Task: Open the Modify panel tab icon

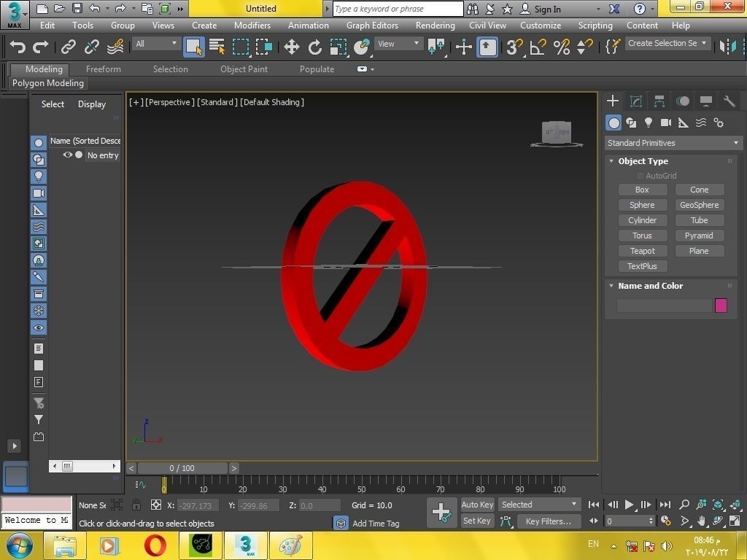Action: click(x=636, y=101)
